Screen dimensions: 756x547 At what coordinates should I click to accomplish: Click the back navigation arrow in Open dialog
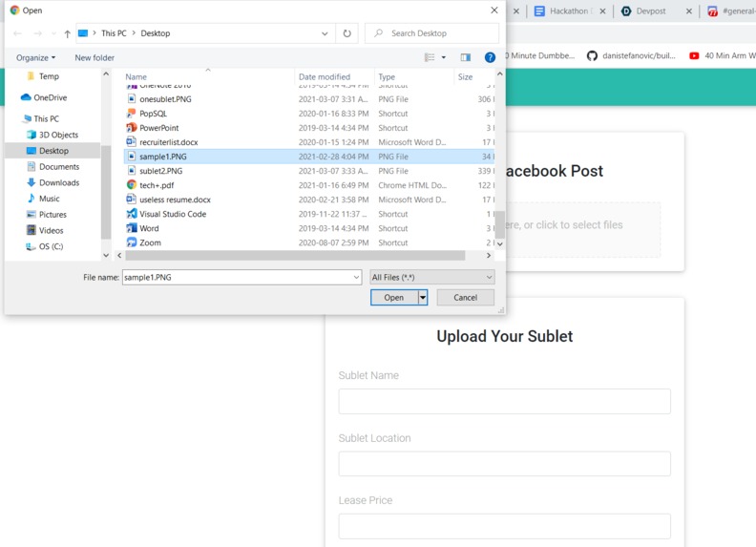point(18,33)
